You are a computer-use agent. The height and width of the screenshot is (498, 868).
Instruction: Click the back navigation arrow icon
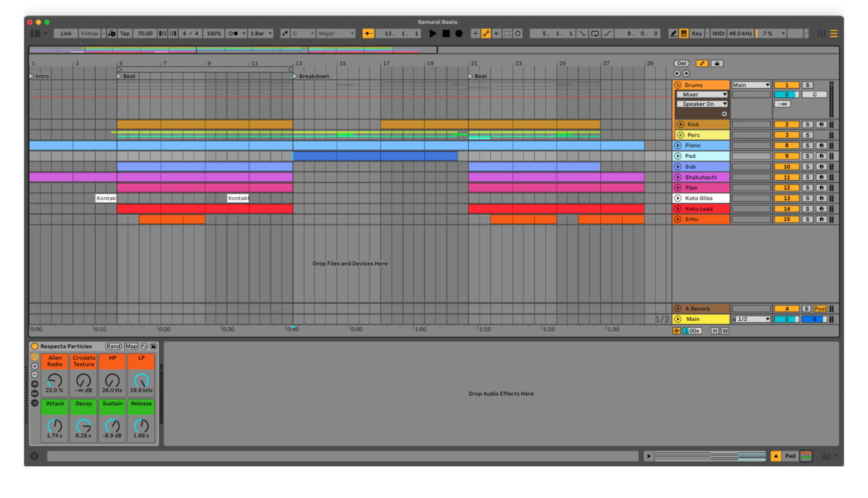coord(677,73)
